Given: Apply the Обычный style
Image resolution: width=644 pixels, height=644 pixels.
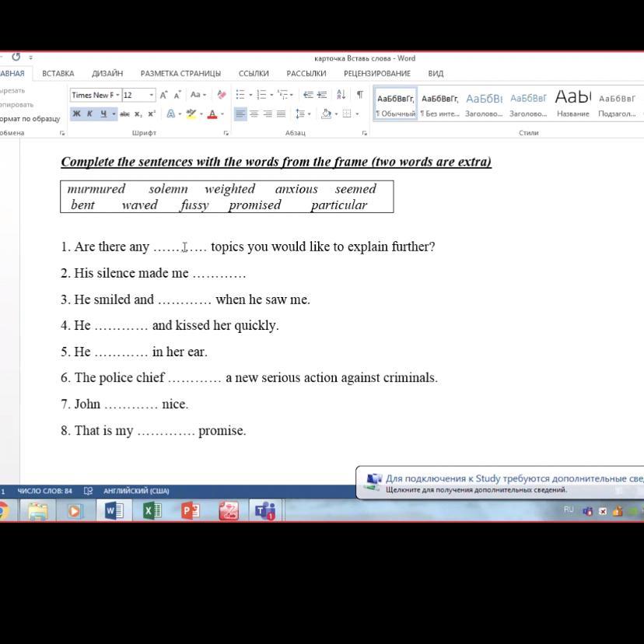Looking at the screenshot, I should [396, 103].
